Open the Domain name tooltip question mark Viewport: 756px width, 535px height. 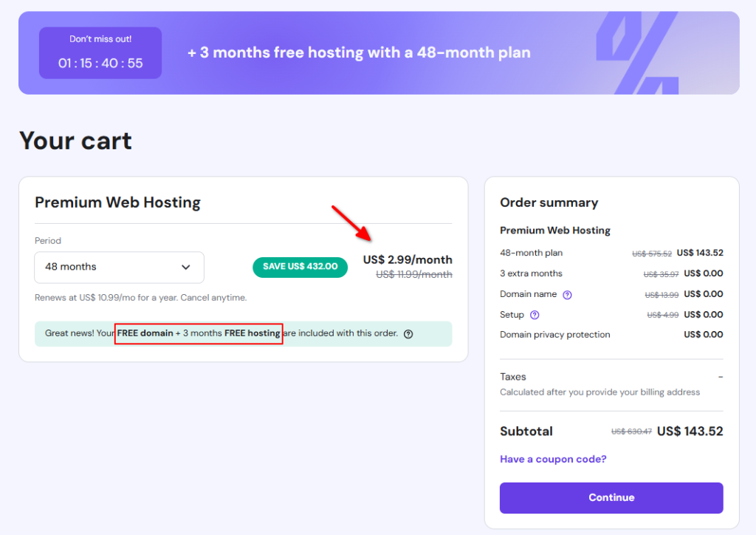566,294
